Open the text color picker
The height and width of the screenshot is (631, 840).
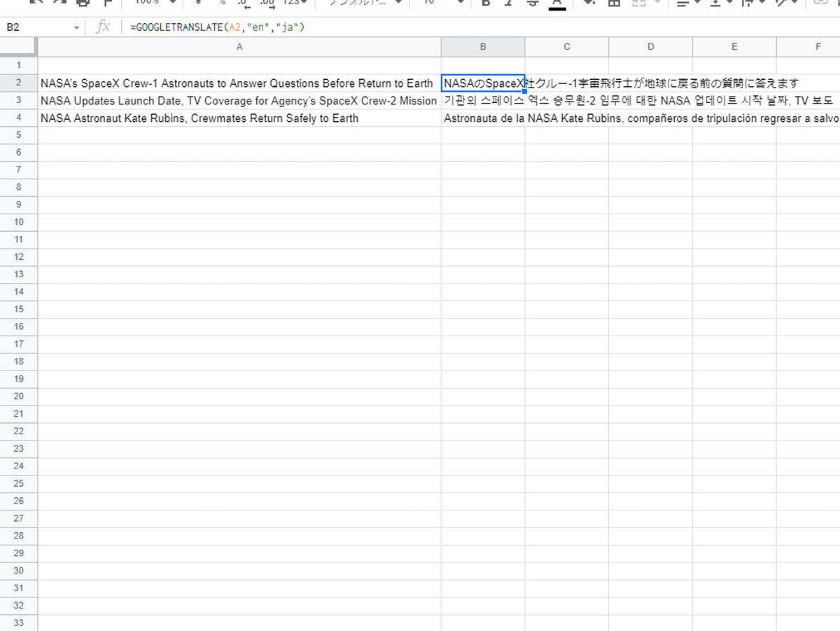click(x=557, y=4)
